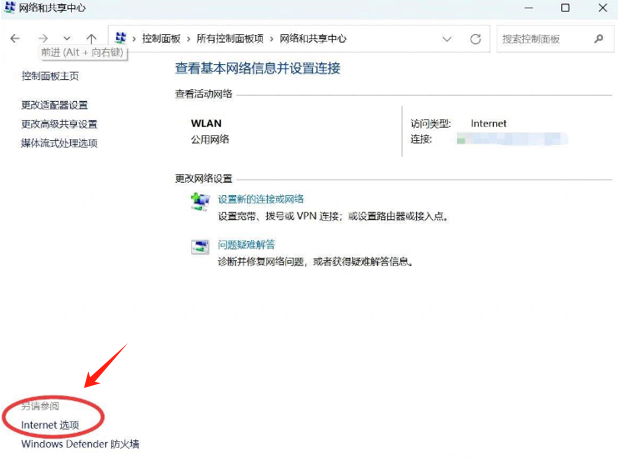Click 问题疑难解答 link
Screen dimensions: 619x464
(246, 244)
